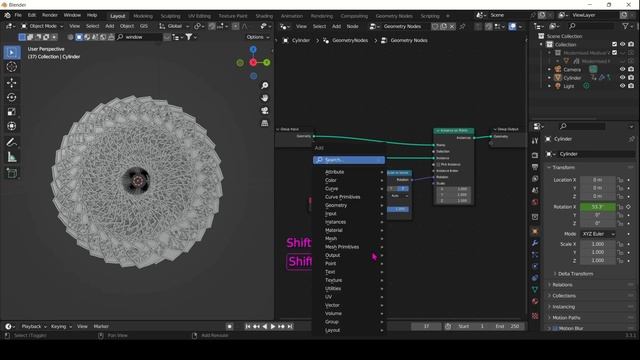Toggle lock on Scale X
Screen dimensions: 640x360
coord(620,244)
